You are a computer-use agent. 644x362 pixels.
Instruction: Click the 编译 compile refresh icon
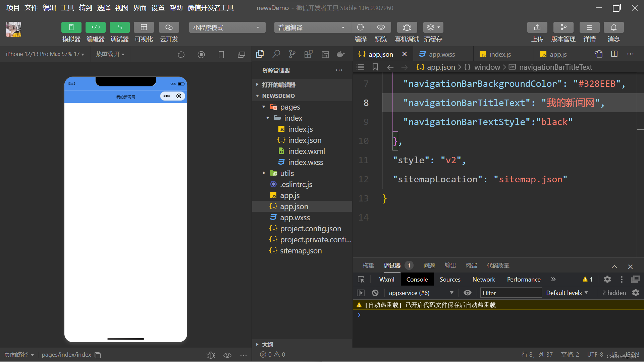pos(361,27)
